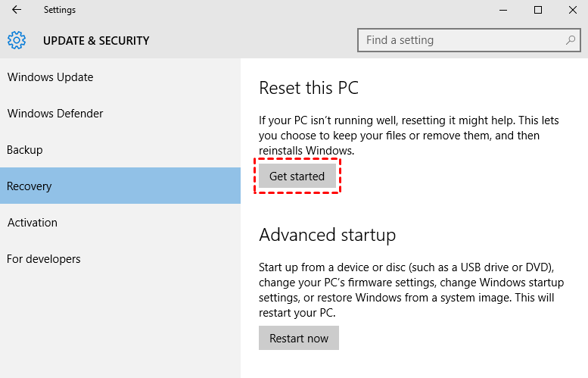Viewport: 588px width, 378px height.
Task: Maximize the Settings window
Action: click(538, 11)
